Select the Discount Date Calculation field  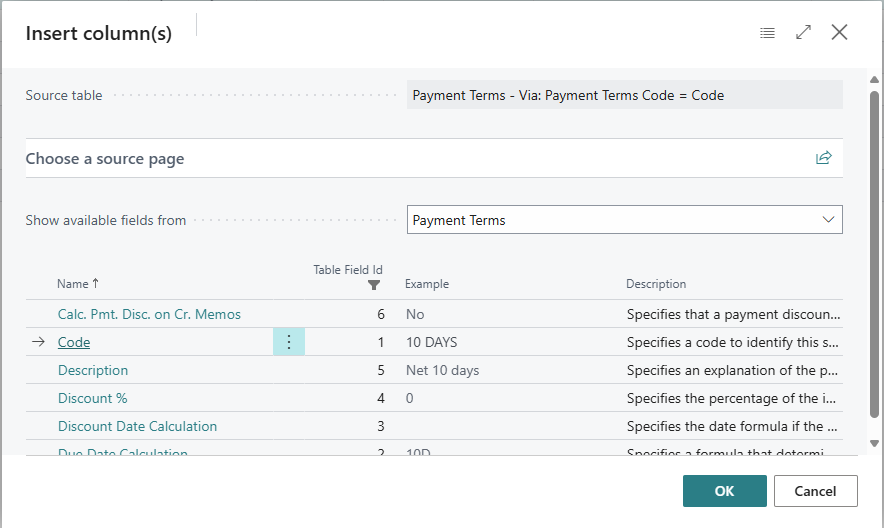click(137, 426)
